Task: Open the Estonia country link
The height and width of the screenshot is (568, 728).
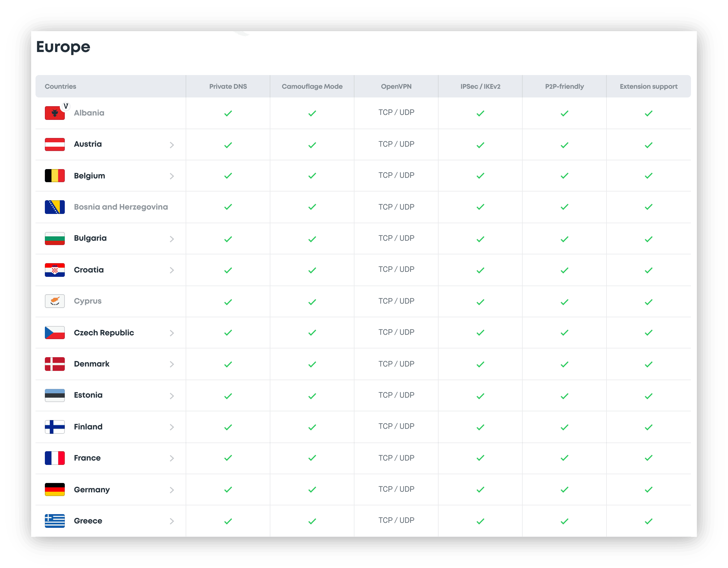Action: tap(88, 395)
